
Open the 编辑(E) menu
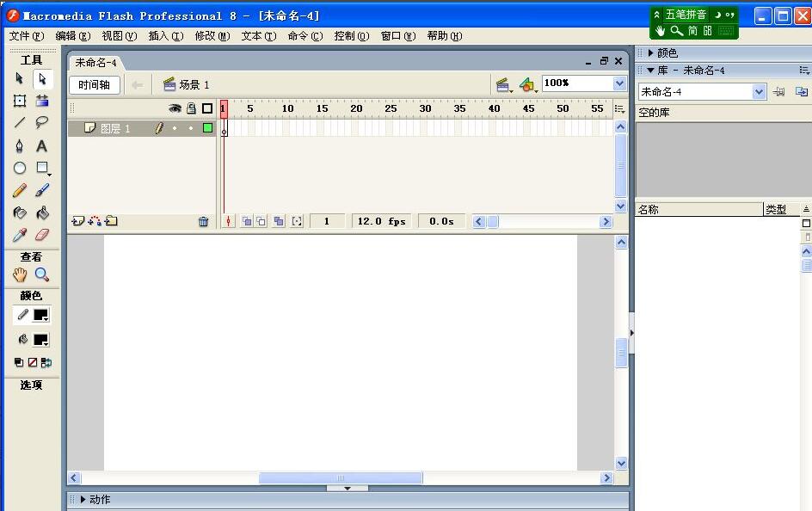73,36
